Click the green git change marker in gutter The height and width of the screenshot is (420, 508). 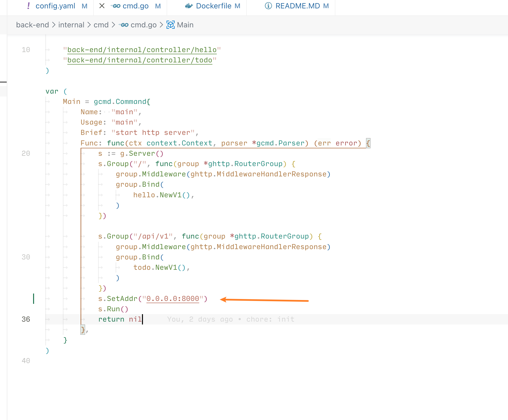(34, 299)
